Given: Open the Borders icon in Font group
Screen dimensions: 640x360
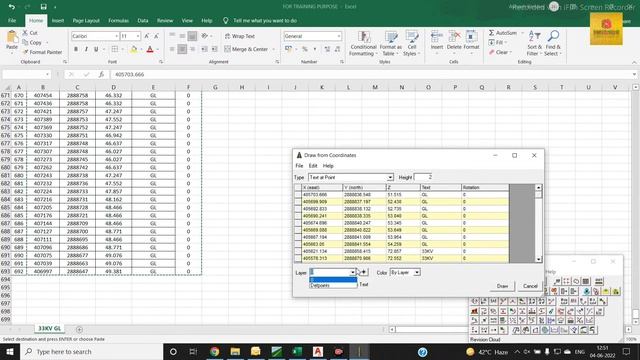Looking at the screenshot, I should (x=115, y=49).
